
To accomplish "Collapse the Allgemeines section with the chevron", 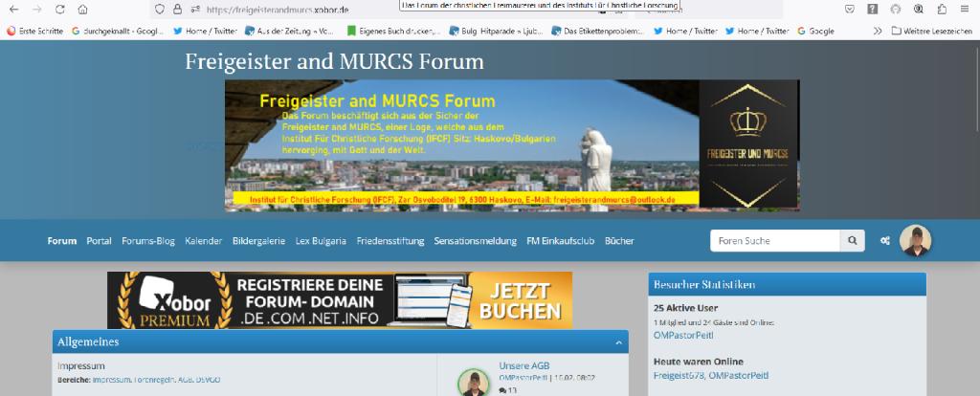I will click(618, 342).
